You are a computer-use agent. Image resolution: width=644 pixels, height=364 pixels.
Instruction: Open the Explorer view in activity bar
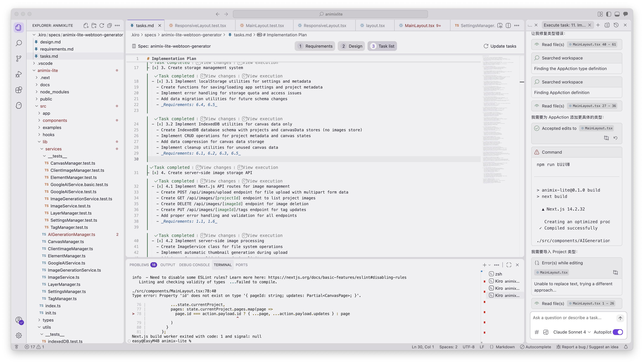pyautogui.click(x=18, y=28)
